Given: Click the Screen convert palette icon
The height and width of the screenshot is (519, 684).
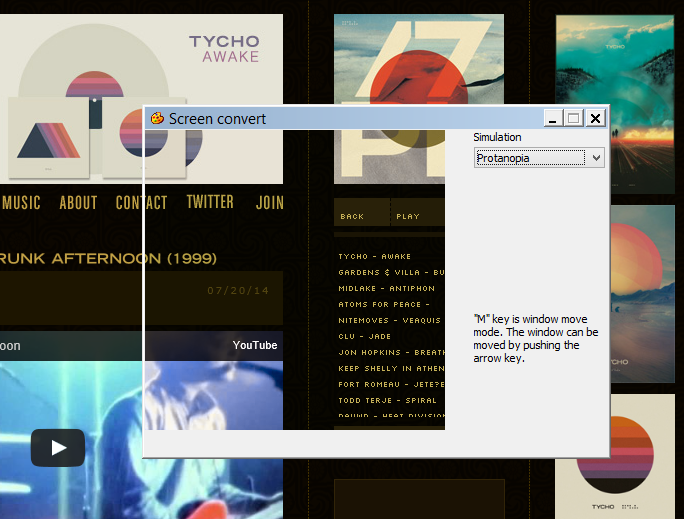Looking at the screenshot, I should pos(157,118).
